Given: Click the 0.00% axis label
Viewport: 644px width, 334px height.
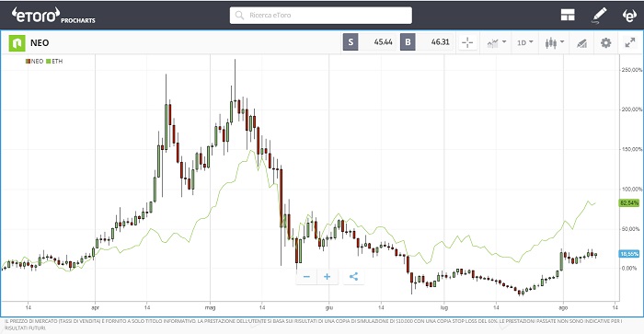Looking at the screenshot, I should [x=629, y=269].
